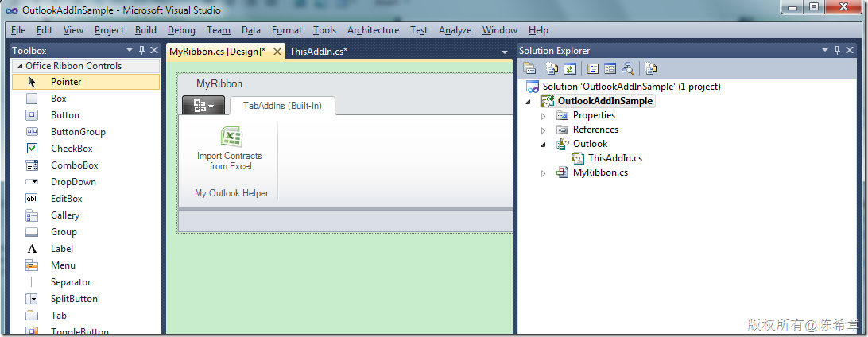The width and height of the screenshot is (868, 337).
Task: Select MyRibbon.cs file in tree
Action: point(600,172)
